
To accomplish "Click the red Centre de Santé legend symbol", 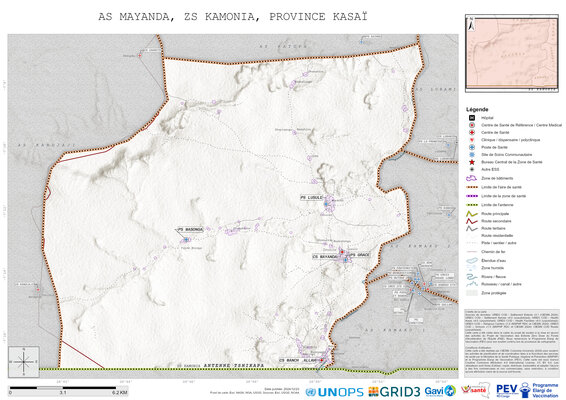I will click(471, 132).
